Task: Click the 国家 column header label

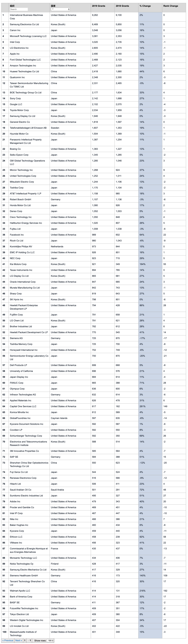Action: [53, 6]
